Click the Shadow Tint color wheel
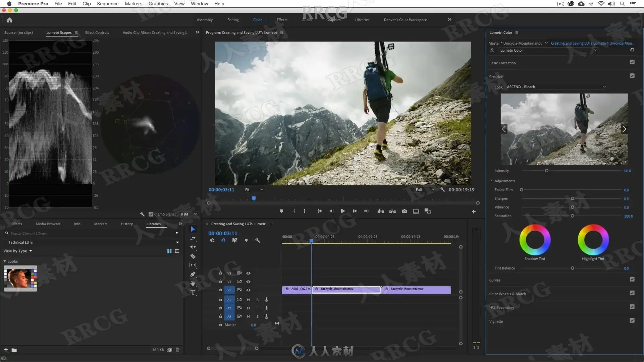644x362 pixels. click(535, 240)
